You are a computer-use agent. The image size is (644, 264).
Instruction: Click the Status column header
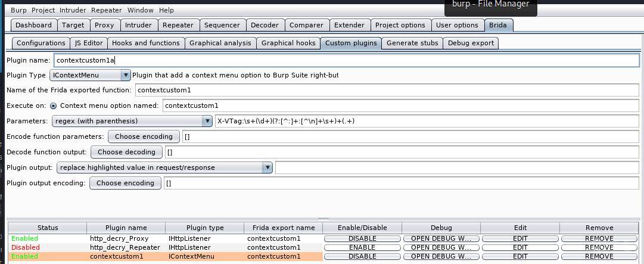pos(48,228)
